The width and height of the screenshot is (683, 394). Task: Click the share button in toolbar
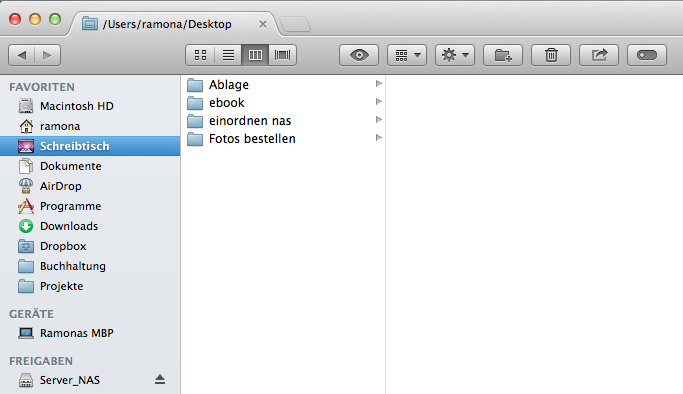[599, 55]
